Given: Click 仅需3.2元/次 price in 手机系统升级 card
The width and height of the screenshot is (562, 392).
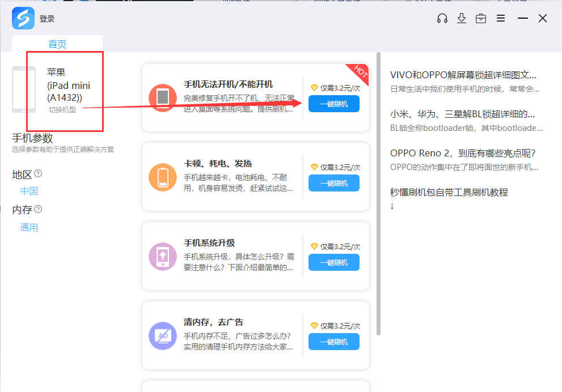Looking at the screenshot, I should (340, 246).
